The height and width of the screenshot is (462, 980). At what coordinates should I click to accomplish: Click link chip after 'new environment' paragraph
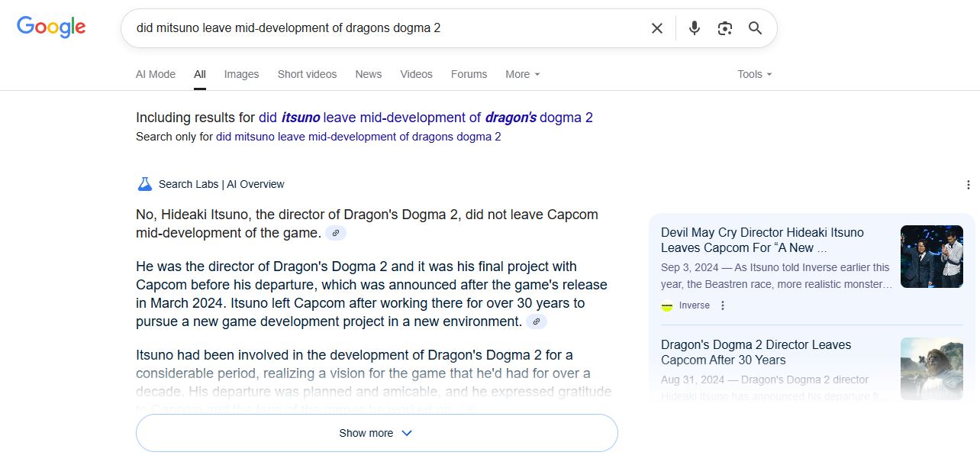pos(537,322)
